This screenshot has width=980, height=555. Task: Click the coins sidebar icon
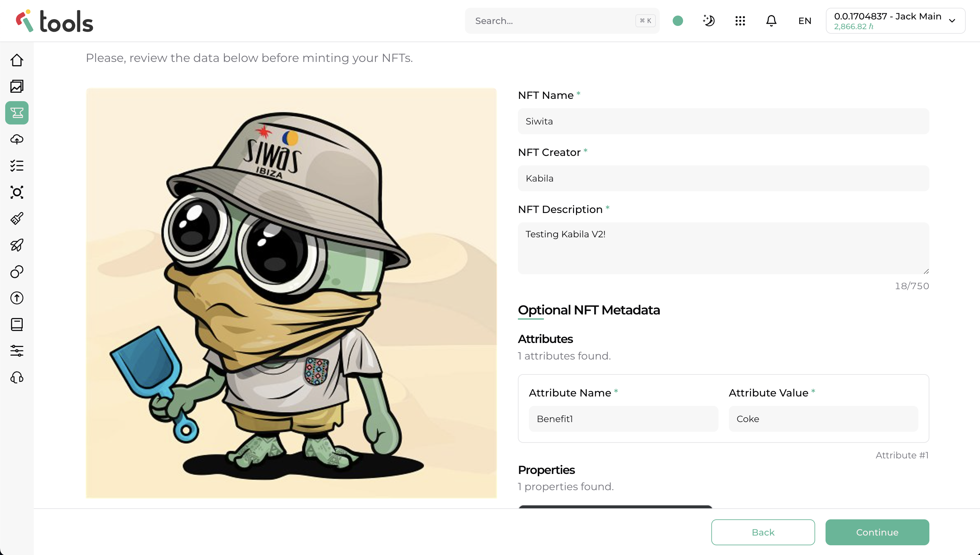(17, 271)
